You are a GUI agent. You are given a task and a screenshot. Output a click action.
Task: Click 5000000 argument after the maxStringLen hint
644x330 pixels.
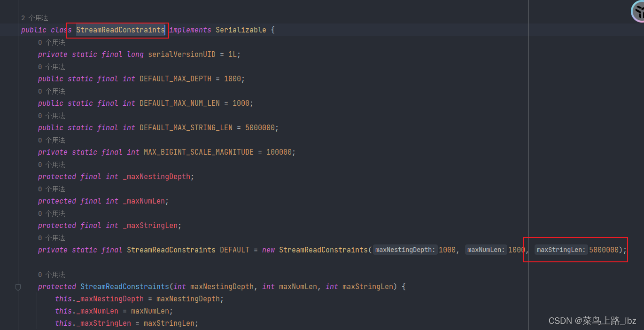click(x=604, y=250)
